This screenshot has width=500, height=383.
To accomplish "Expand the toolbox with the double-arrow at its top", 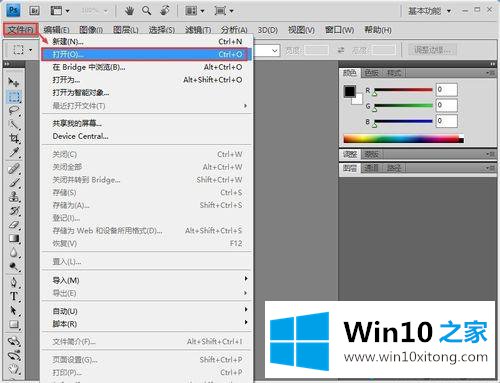I will 7,64.
